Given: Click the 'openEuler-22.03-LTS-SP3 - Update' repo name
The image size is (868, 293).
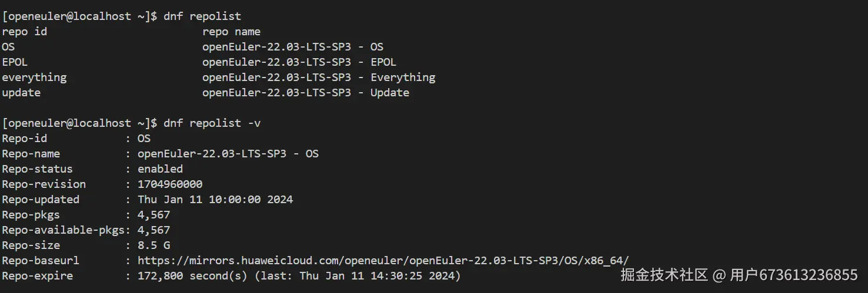Looking at the screenshot, I should [x=306, y=92].
